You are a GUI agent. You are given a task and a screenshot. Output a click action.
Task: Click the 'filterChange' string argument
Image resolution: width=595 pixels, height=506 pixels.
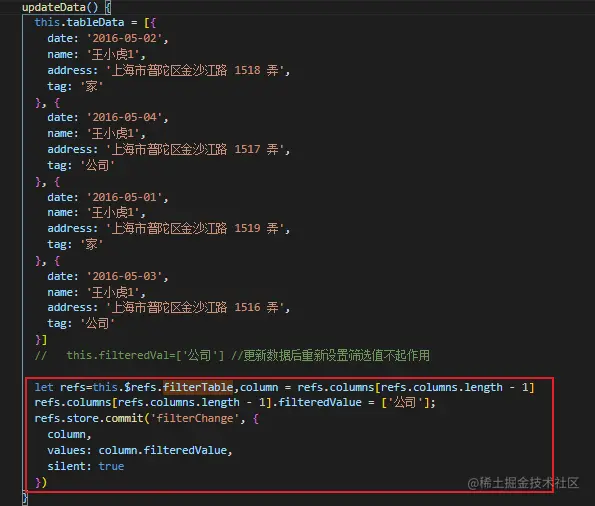pos(195,418)
